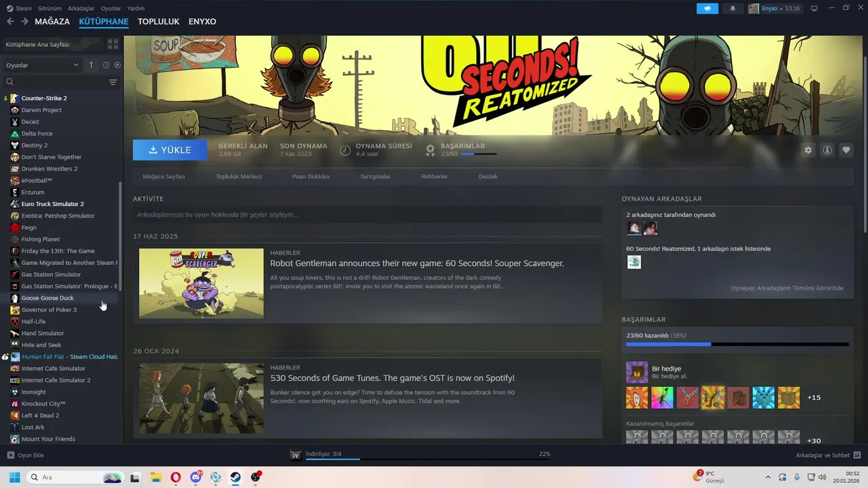Open Discord from the taskbar
This screenshot has width=868, height=488.
tap(196, 477)
